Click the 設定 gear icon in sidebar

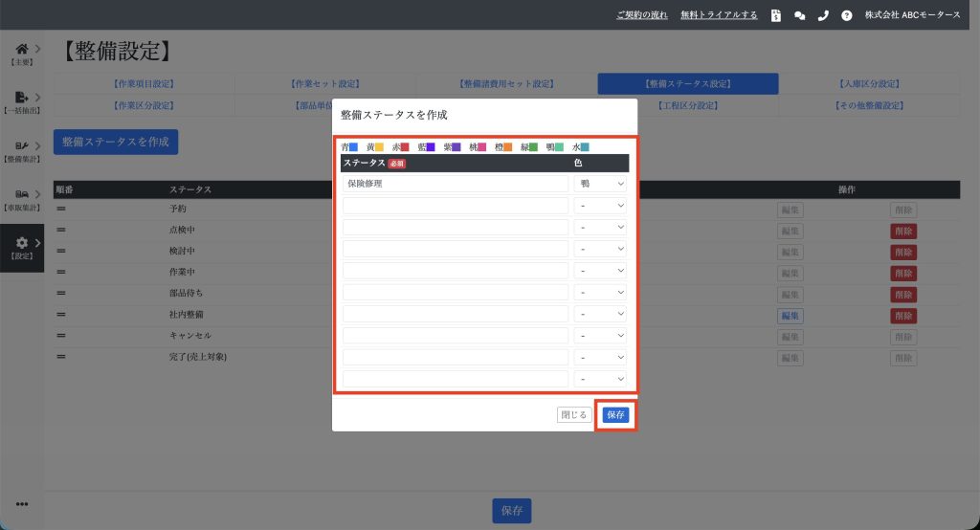pyautogui.click(x=21, y=244)
